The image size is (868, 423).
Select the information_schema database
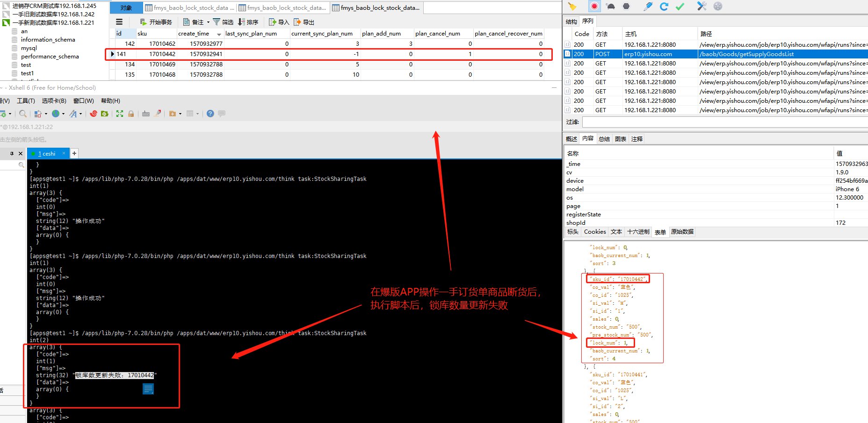tap(48, 40)
